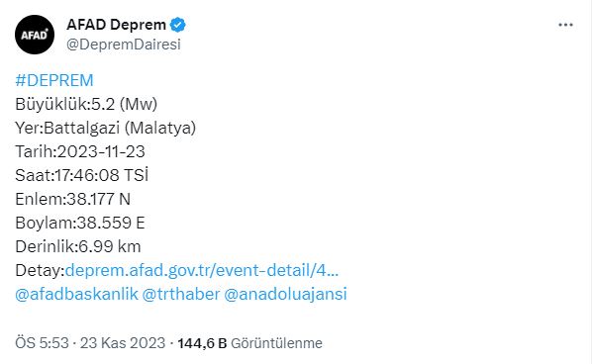Follow the deprem.afad.gov.tr event-detail link
595x364 pixels.
pos(202,270)
